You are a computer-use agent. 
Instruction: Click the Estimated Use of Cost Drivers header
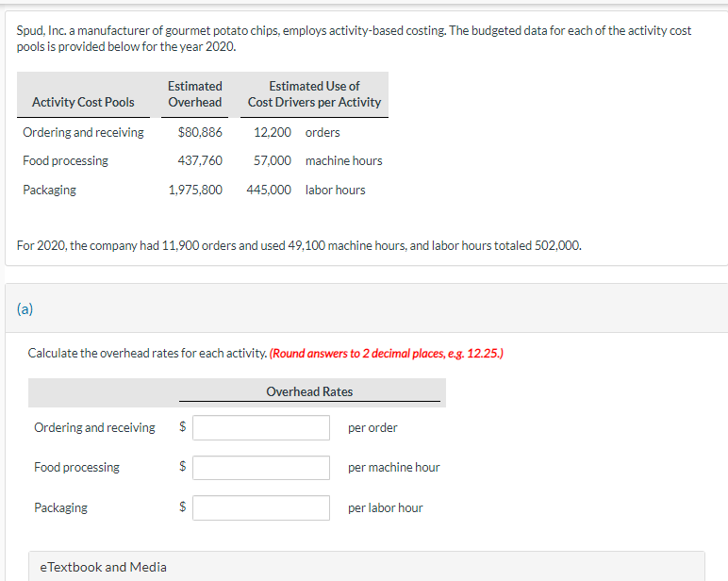(x=314, y=94)
